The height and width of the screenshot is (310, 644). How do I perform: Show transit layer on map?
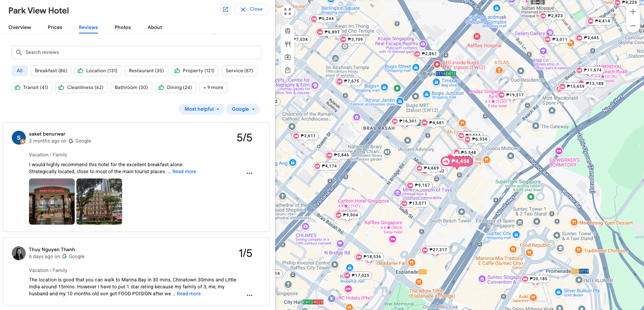pyautogui.click(x=287, y=31)
